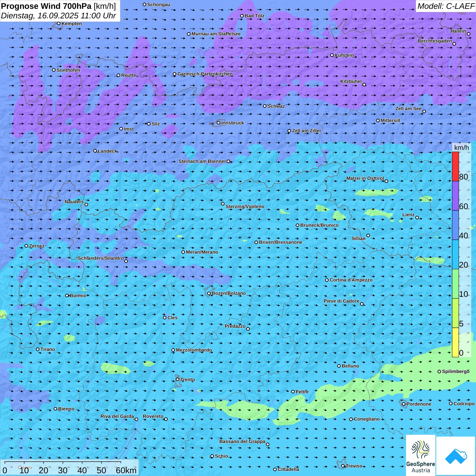Click the blue cloud logo icon
476x476 pixels.
click(x=456, y=456)
